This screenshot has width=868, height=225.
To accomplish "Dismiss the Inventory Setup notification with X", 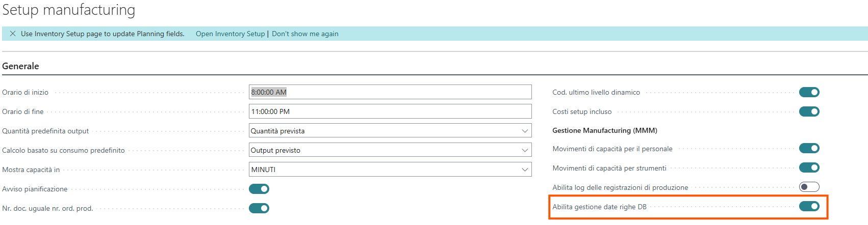I will tap(13, 34).
